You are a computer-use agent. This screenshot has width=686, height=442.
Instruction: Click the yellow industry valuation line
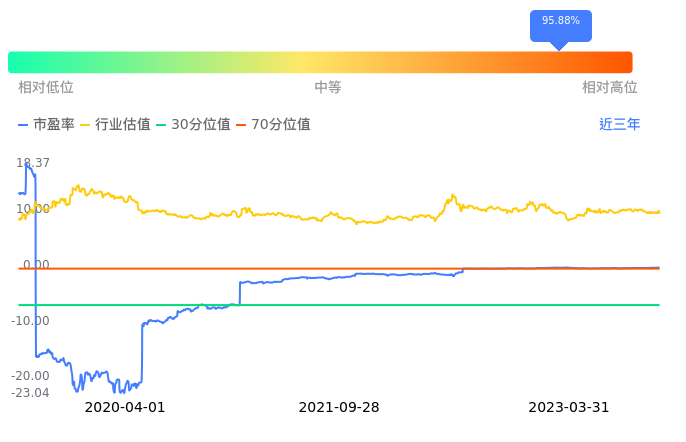click(x=300, y=215)
